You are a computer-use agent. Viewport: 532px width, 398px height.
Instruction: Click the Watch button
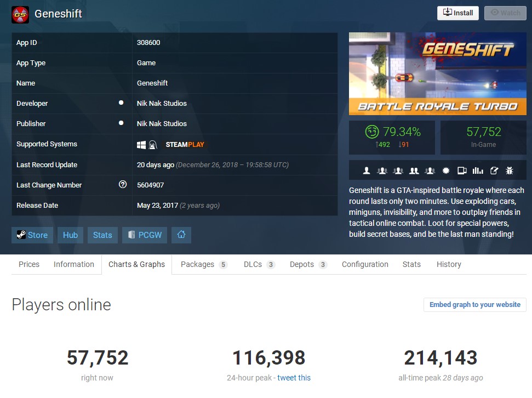pos(505,13)
